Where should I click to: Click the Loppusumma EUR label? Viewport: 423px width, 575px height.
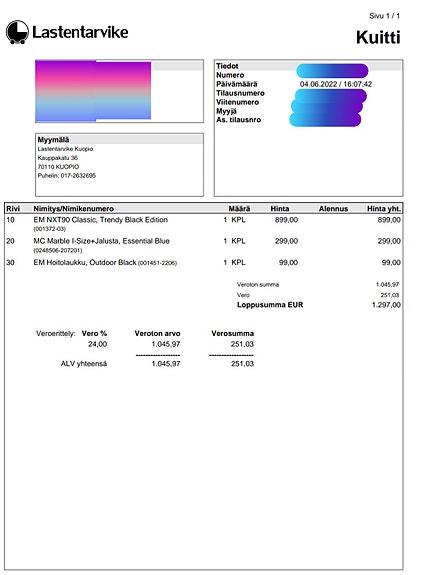[270, 305]
